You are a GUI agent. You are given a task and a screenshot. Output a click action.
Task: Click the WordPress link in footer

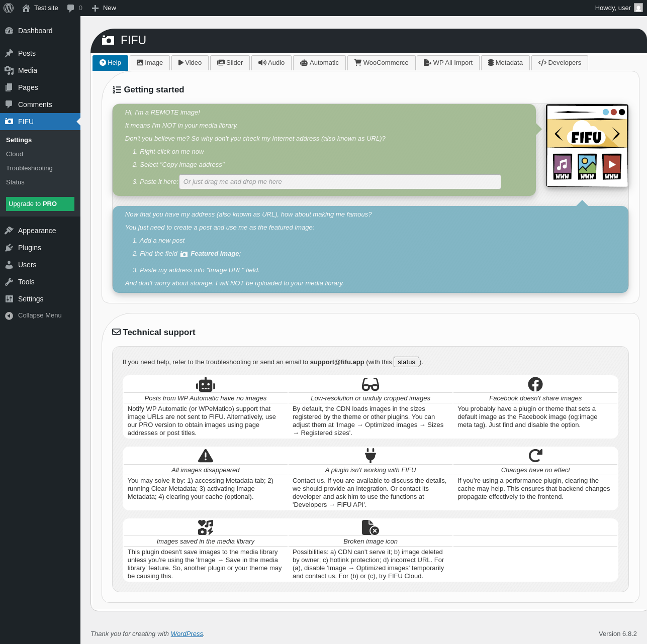[187, 634]
